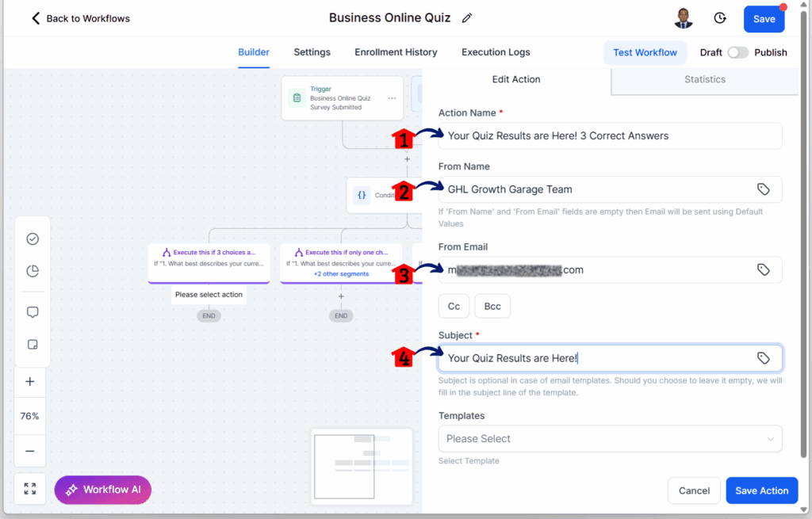This screenshot has width=812, height=519.
Task: Insert custom value tag in From Name
Action: (x=764, y=189)
